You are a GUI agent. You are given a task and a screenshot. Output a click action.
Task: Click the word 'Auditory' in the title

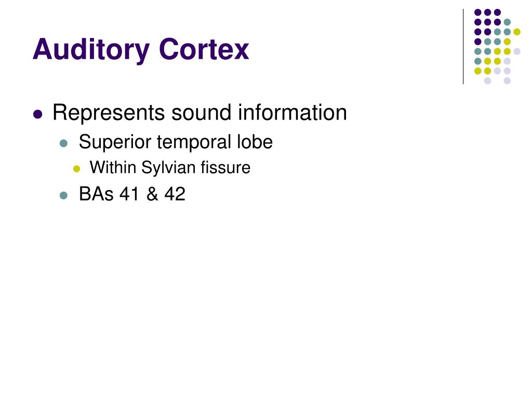coord(91,50)
